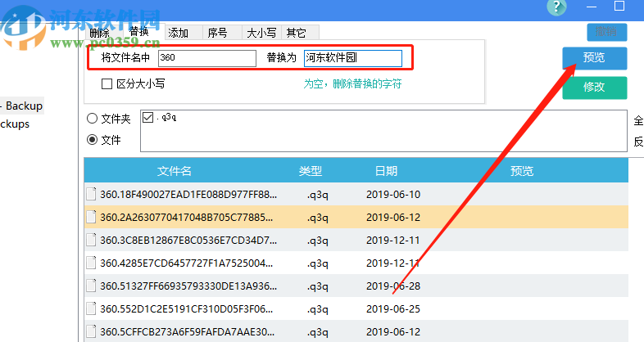The image size is (644, 342).
Task: Switch to the 大小写 tab
Action: pos(261,33)
